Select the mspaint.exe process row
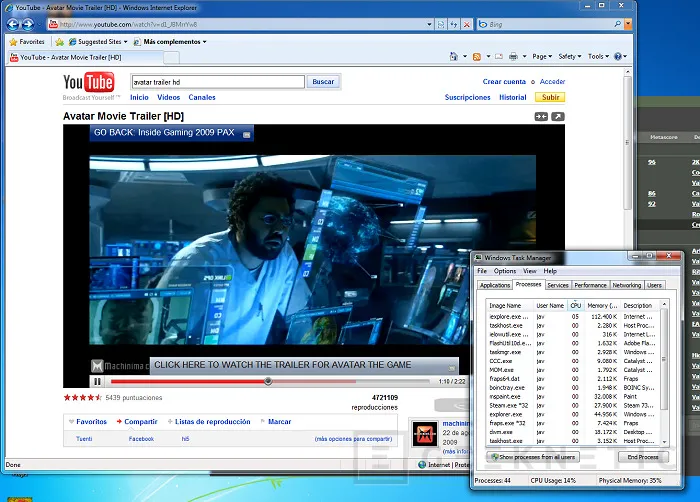 coord(573,397)
